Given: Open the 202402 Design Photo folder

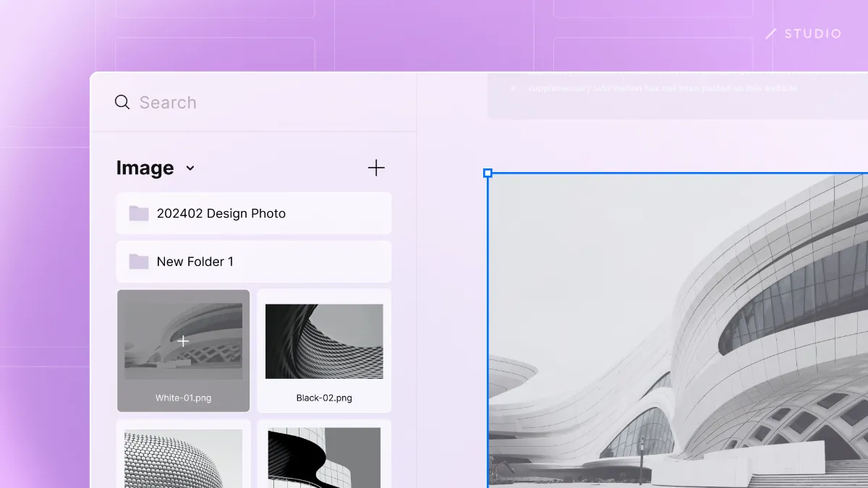Looking at the screenshot, I should (254, 213).
